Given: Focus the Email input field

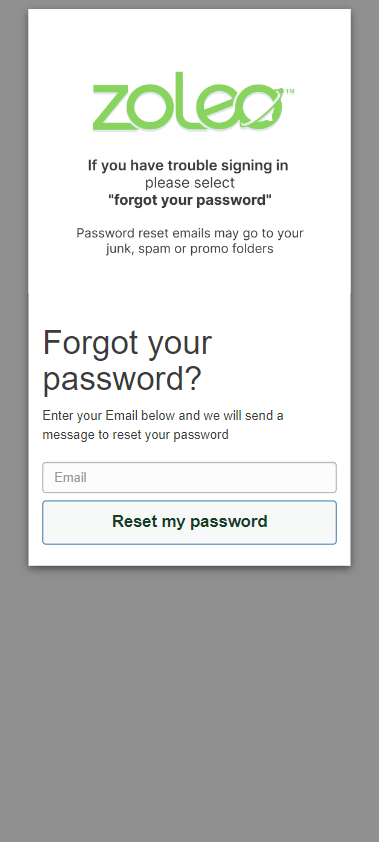Looking at the screenshot, I should click(x=190, y=477).
